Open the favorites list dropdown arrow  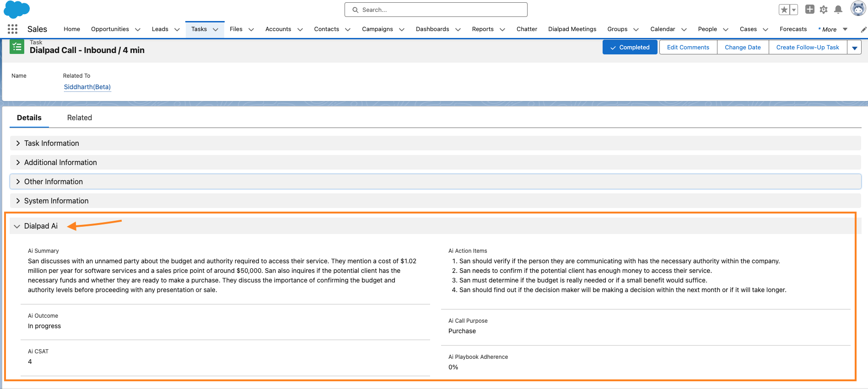(x=794, y=10)
